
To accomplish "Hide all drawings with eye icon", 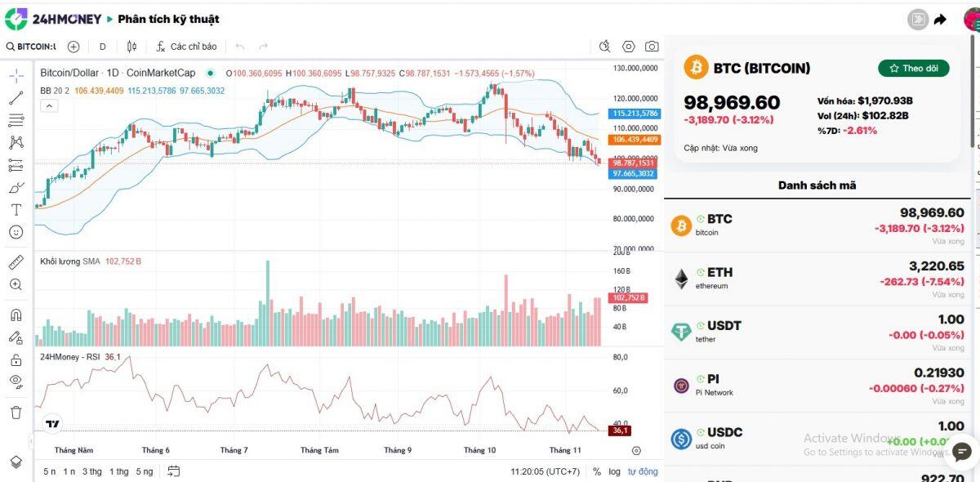I will (16, 382).
